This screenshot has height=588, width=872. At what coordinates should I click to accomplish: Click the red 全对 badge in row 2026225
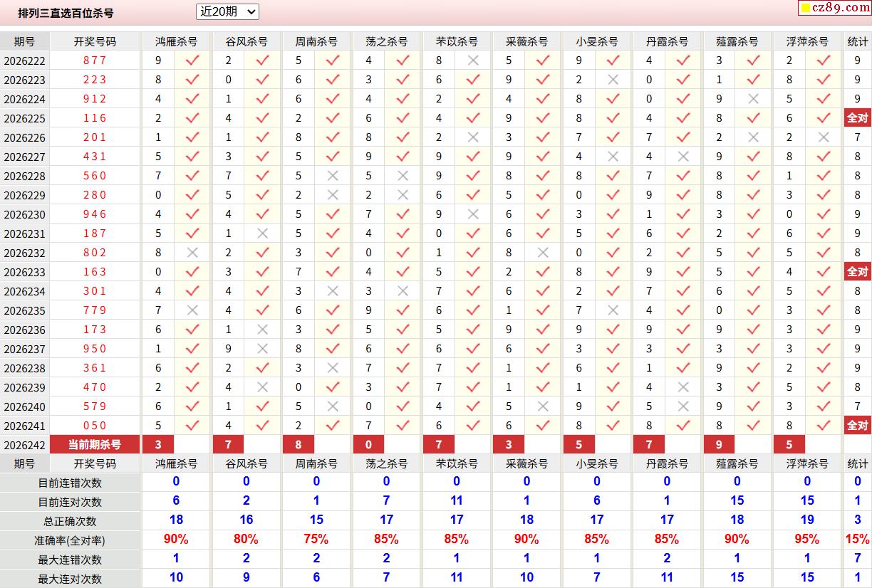[x=857, y=117]
